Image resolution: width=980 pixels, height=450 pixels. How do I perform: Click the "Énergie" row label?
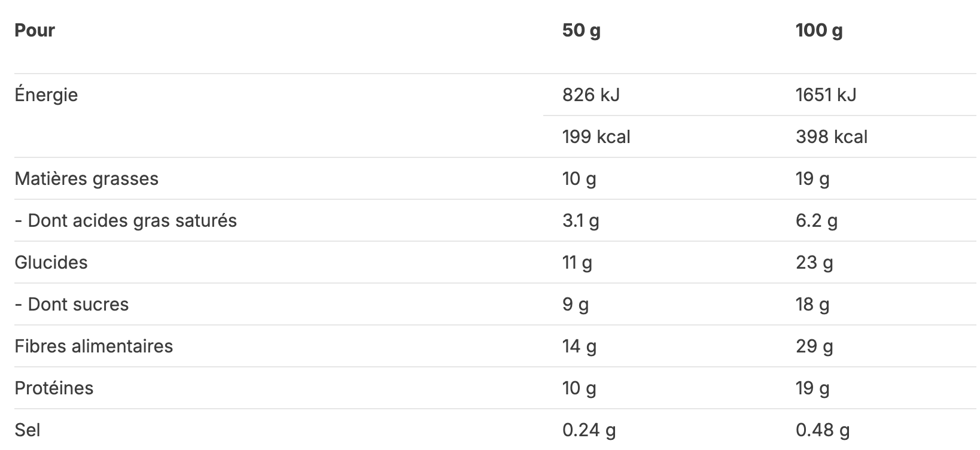tap(46, 95)
